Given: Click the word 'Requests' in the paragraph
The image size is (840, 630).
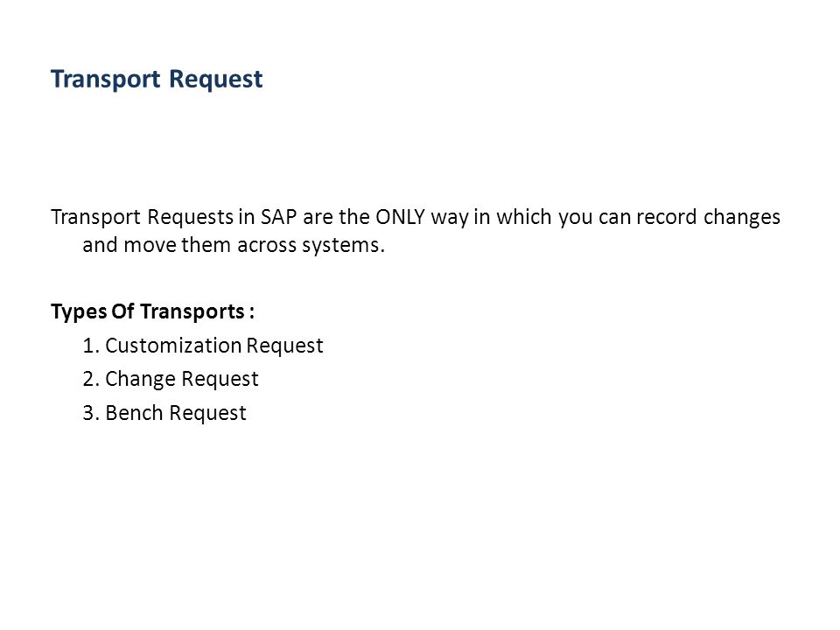Looking at the screenshot, I should tap(190, 217).
